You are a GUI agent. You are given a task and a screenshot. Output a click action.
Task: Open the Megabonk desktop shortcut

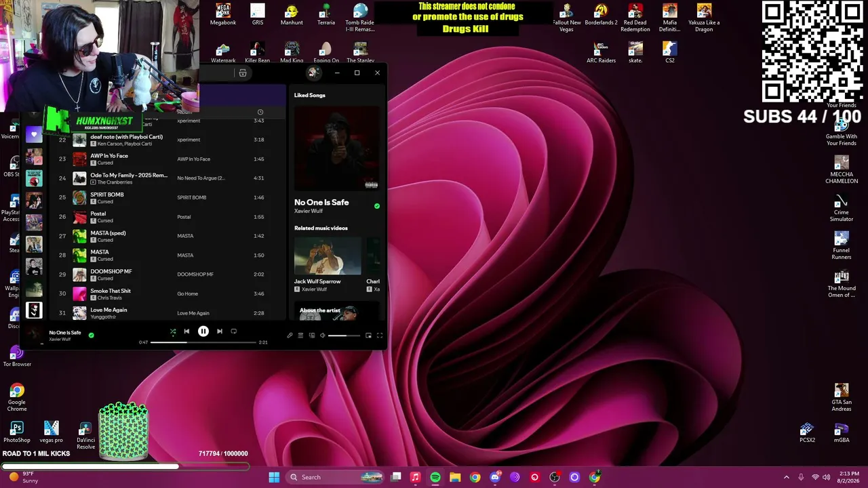click(x=222, y=15)
